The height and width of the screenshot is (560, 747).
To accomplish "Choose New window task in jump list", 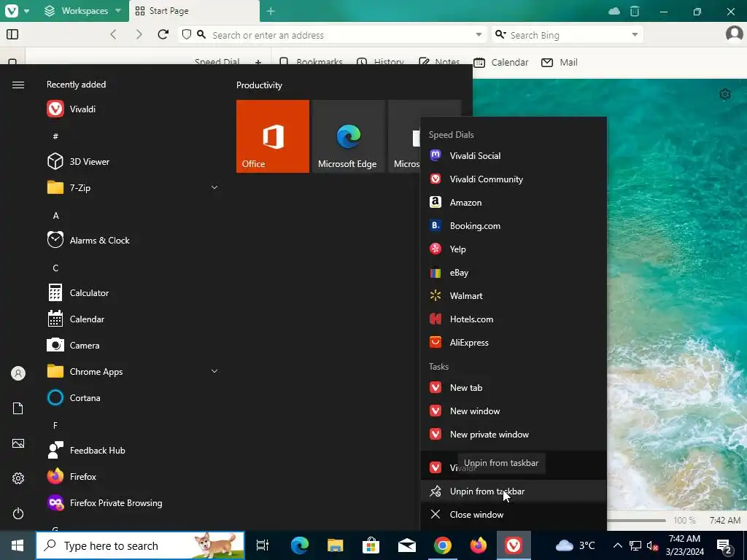I will point(514,411).
